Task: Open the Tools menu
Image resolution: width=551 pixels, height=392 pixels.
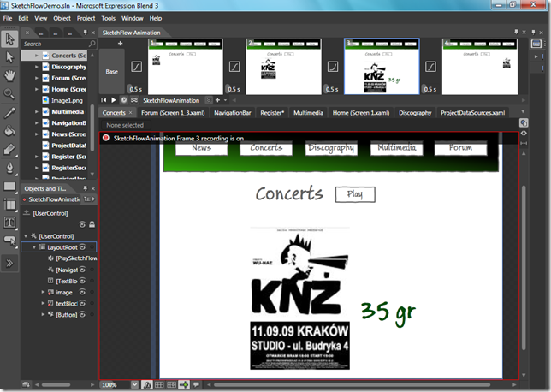Action: point(108,18)
